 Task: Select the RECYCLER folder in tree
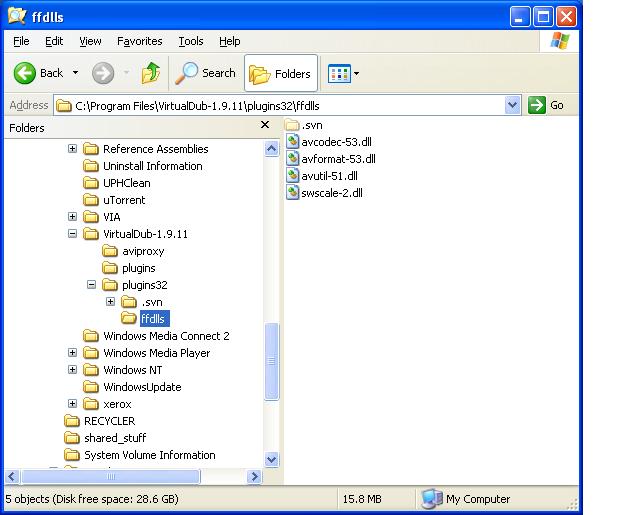pos(109,421)
